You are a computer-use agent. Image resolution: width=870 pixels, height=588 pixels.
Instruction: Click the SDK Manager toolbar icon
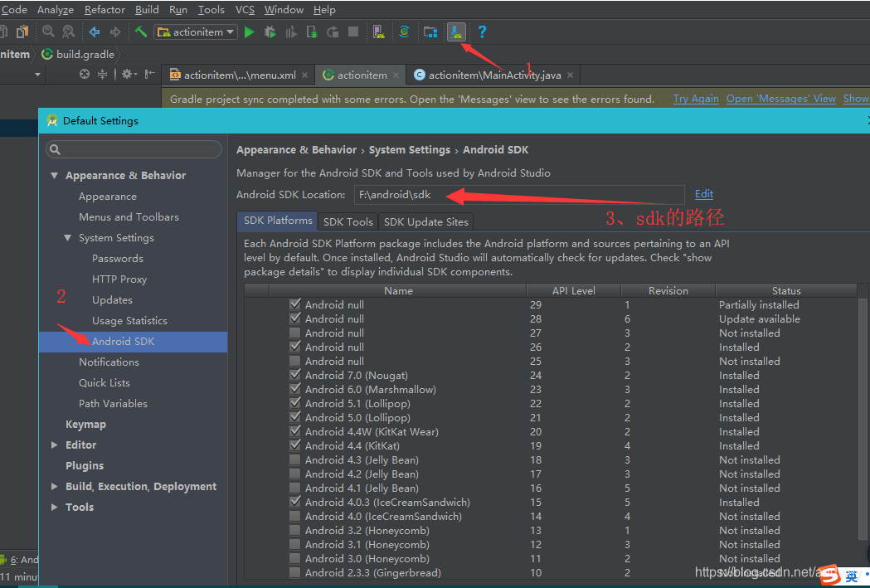456,32
